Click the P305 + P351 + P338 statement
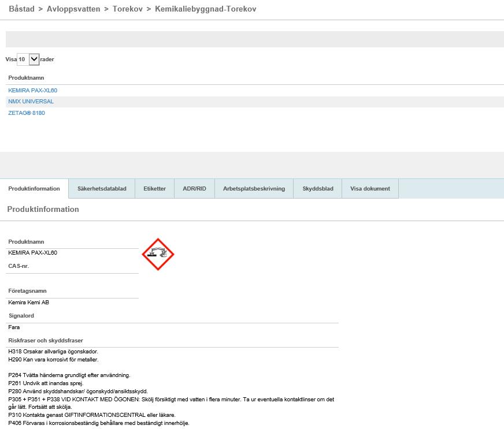 pos(171,404)
